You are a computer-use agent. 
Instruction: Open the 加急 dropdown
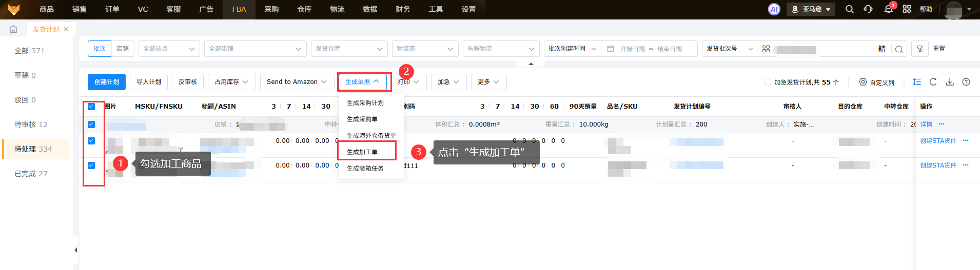tap(448, 82)
